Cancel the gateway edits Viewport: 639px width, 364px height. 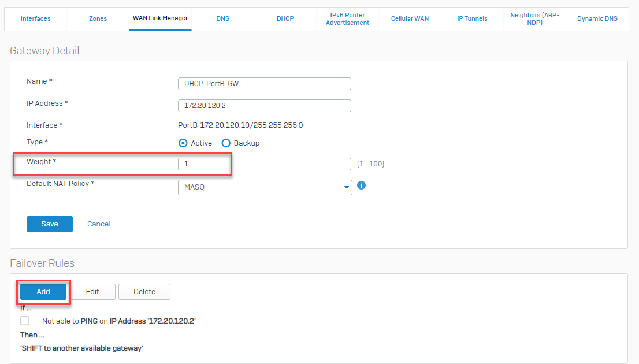pos(98,224)
